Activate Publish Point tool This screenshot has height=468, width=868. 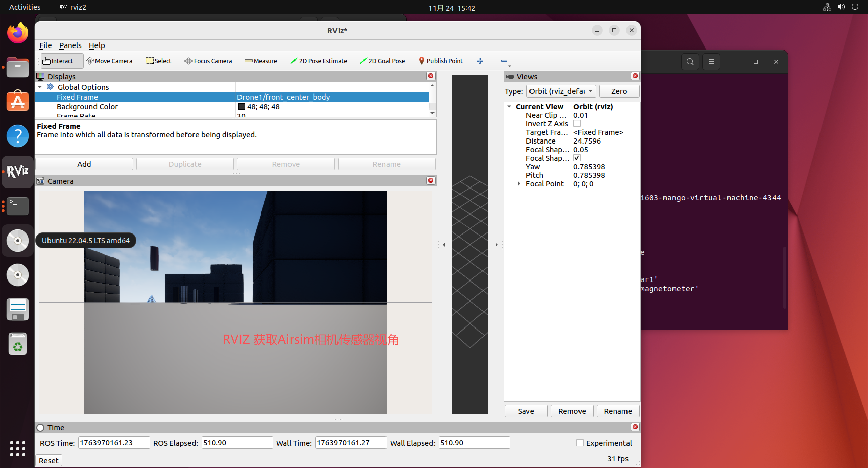coord(441,61)
